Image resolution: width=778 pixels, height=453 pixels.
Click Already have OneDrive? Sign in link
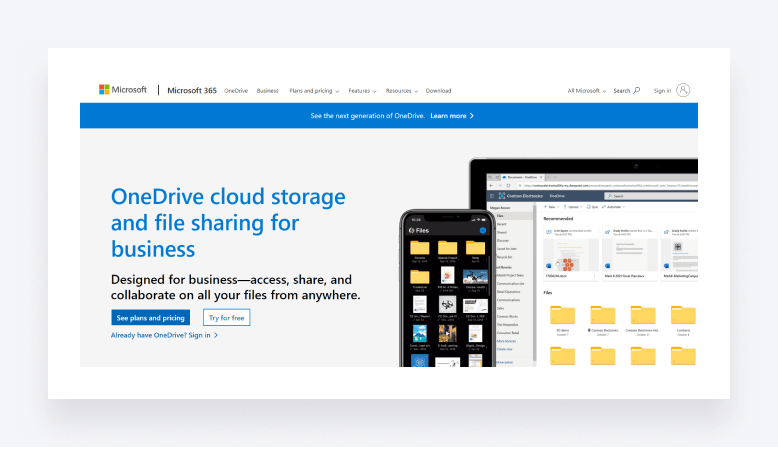(164, 335)
